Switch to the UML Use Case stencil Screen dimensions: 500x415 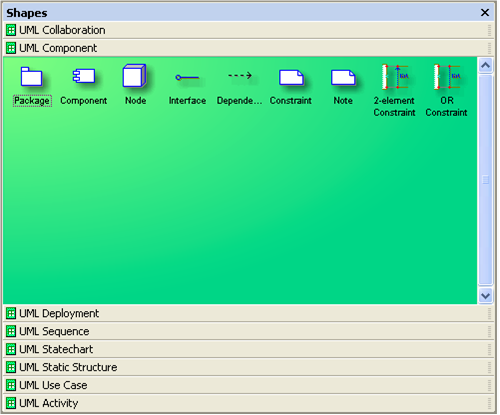coord(53,385)
